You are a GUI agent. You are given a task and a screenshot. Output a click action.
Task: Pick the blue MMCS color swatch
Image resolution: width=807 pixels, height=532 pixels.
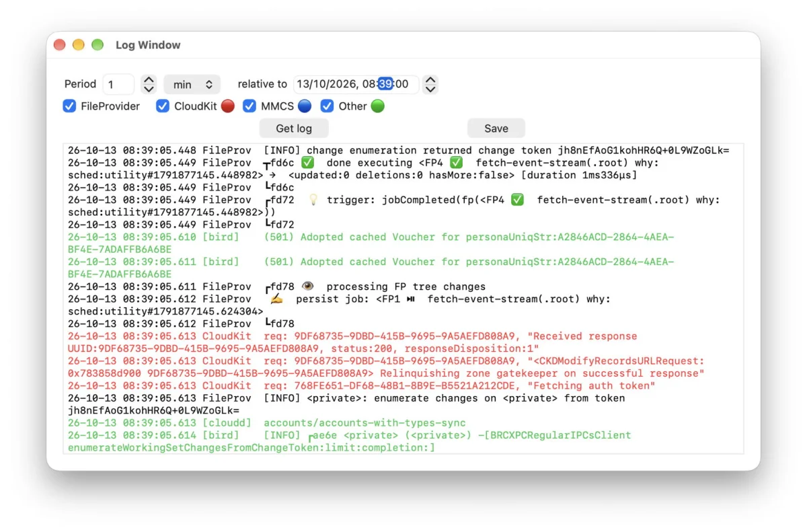pos(305,106)
